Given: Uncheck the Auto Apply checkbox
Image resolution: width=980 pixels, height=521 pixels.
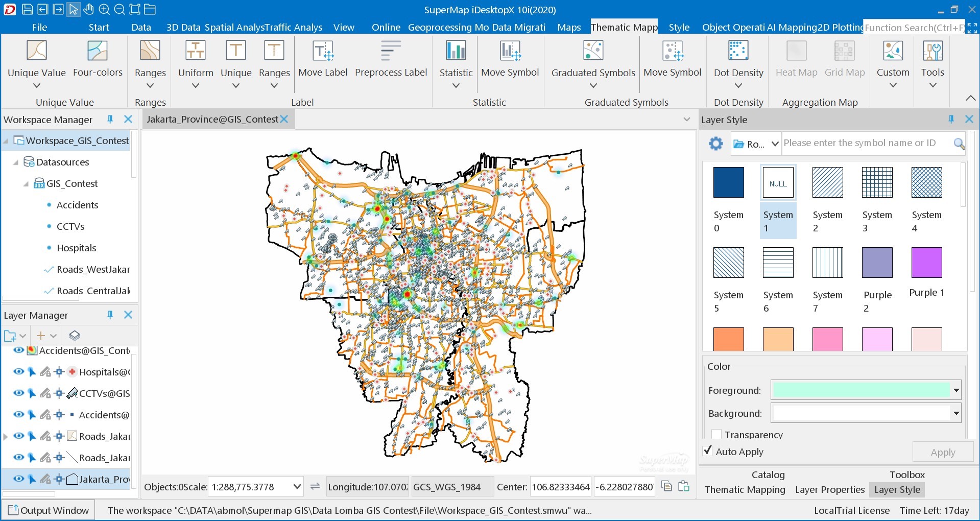Looking at the screenshot, I should [707, 451].
